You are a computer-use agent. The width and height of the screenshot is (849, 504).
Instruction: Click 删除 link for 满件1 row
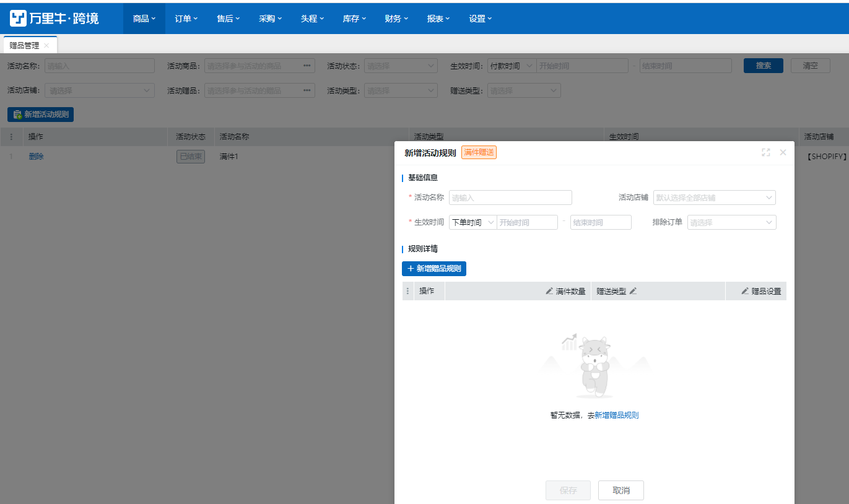coord(37,157)
